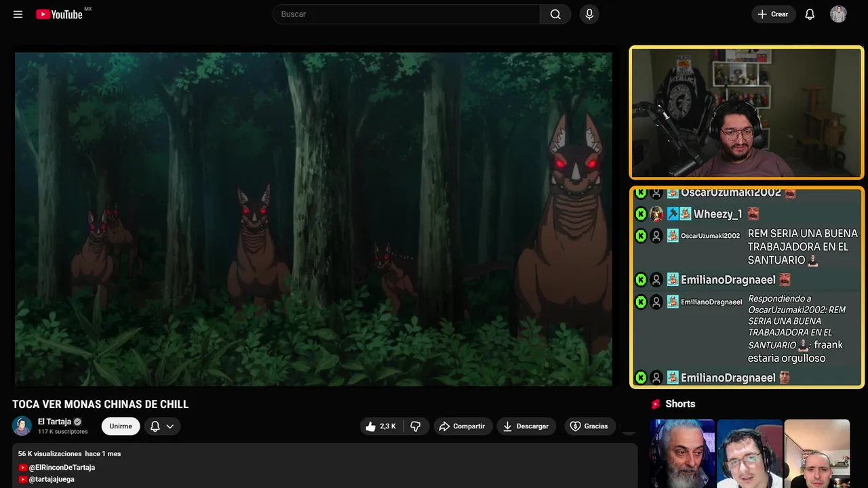Click the green Kick icon beside Wheezy_1
The width and height of the screenshot is (868, 488).
[641, 214]
